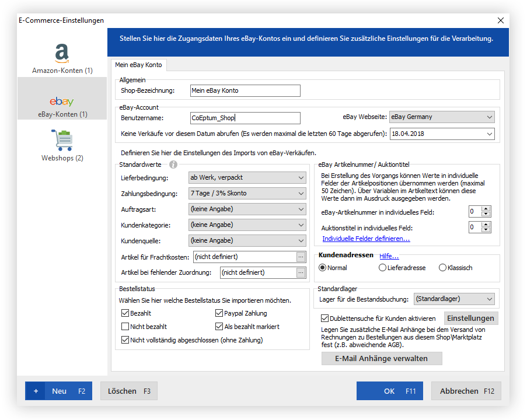Click the plus icon on the Neu button
Viewport: 527px width, 420px height.
point(36,391)
